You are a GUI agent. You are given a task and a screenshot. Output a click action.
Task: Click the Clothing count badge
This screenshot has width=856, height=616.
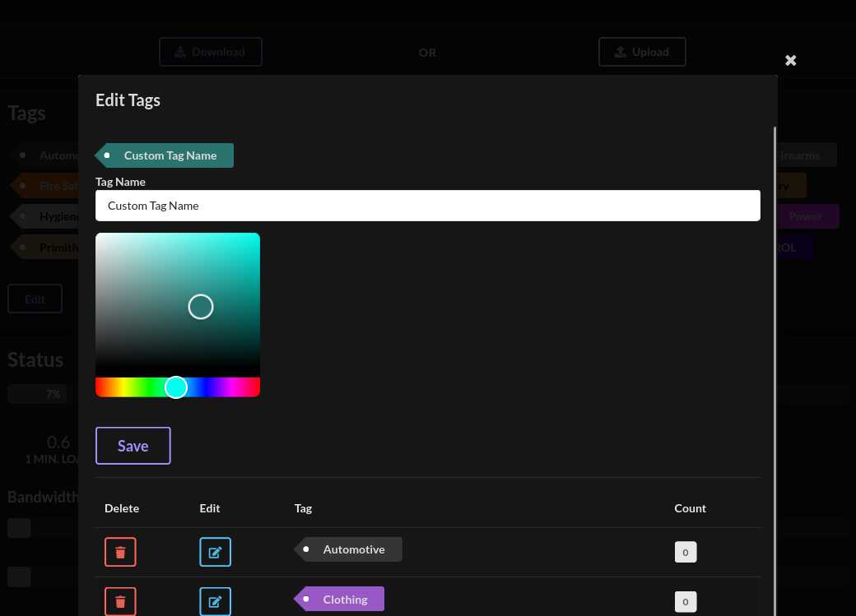(x=685, y=601)
